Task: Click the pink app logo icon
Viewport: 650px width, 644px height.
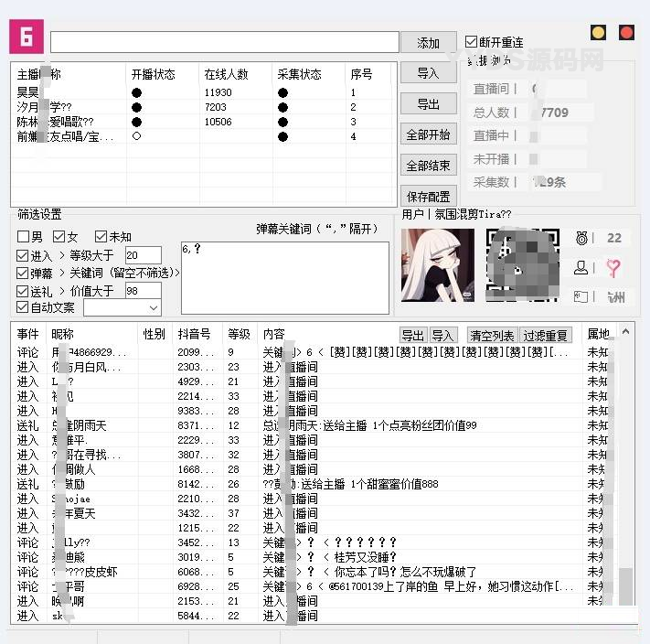Action: 27,36
